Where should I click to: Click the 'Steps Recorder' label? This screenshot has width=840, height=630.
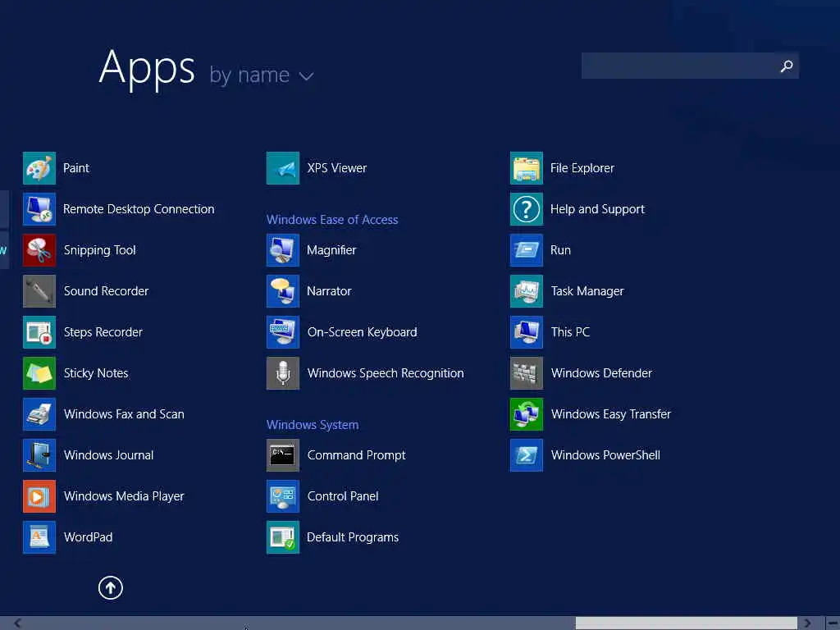coord(103,332)
